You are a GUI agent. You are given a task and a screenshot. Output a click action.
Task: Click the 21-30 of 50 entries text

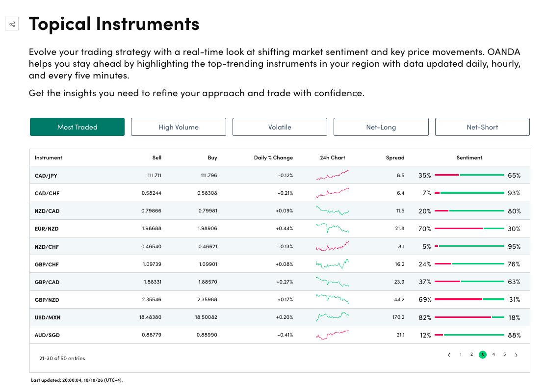[62, 358]
